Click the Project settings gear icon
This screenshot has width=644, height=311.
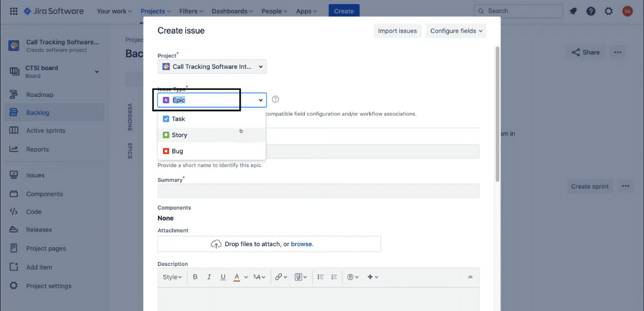click(x=14, y=286)
